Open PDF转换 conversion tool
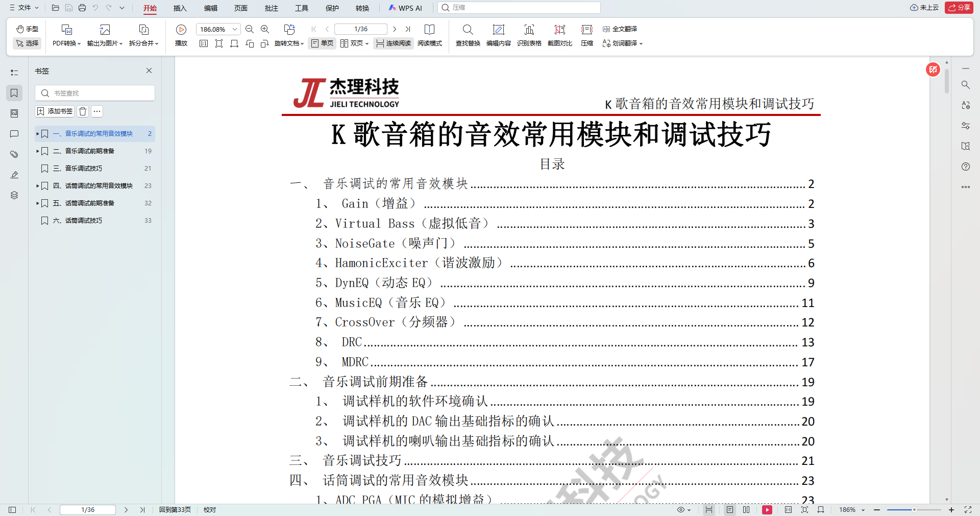Viewport: 980px width, 516px height. (66, 35)
